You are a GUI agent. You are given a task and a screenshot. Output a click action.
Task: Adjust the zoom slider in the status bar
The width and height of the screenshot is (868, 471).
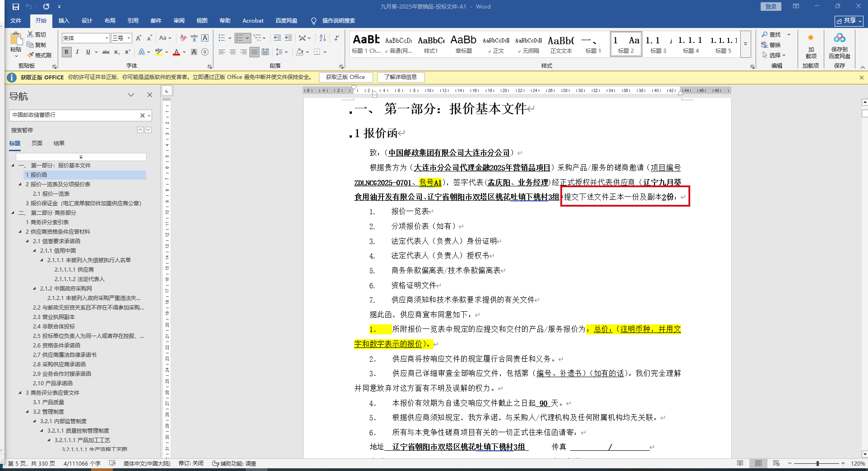pos(817,463)
